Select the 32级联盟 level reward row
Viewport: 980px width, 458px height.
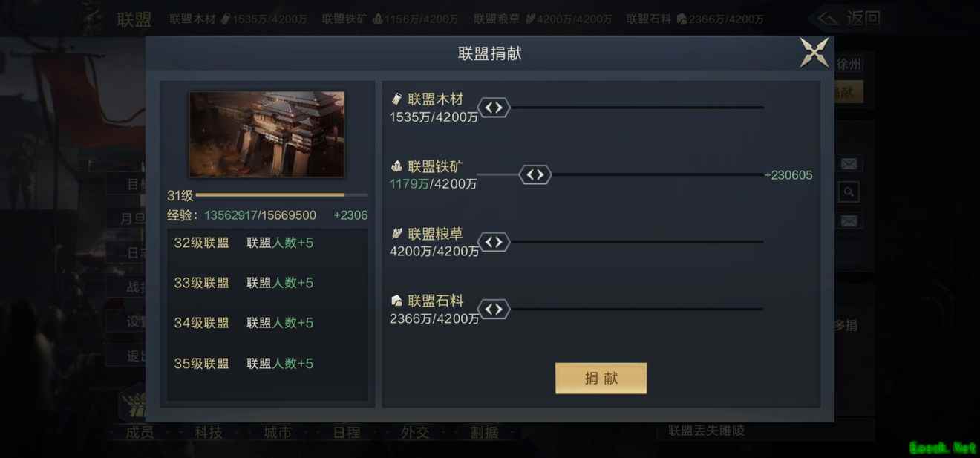pos(267,243)
